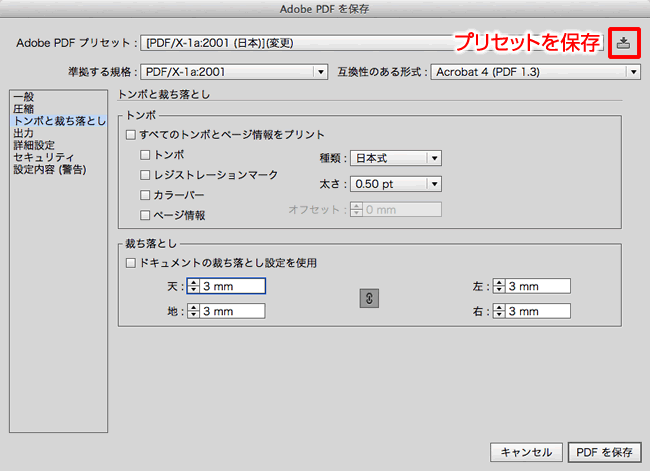Select セキュリティ in the category list
The height and width of the screenshot is (471, 650).
[58, 157]
